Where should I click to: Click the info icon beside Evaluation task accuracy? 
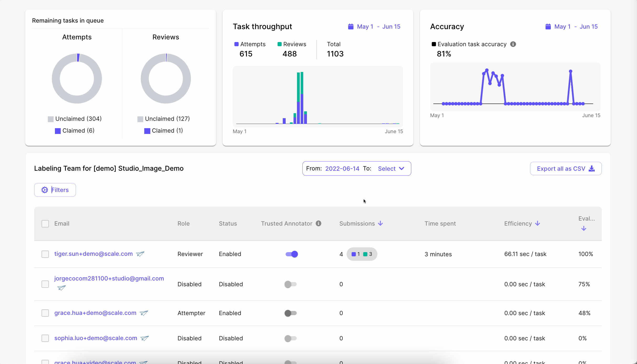(x=513, y=44)
